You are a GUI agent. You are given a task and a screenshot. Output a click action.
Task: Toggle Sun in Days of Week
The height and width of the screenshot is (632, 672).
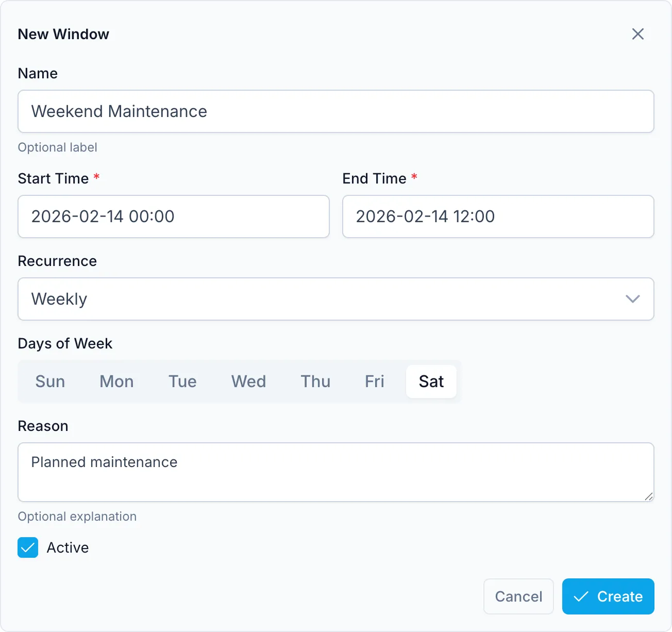(x=50, y=381)
